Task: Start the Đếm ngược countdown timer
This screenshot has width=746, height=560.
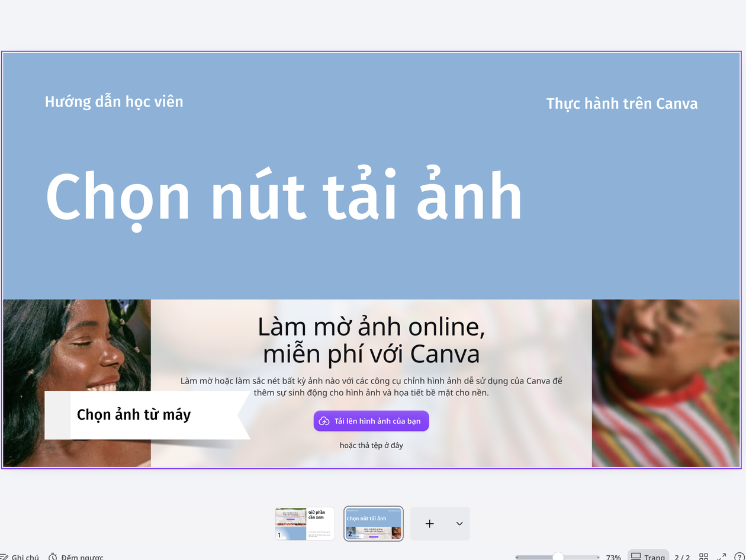Action: click(x=76, y=557)
